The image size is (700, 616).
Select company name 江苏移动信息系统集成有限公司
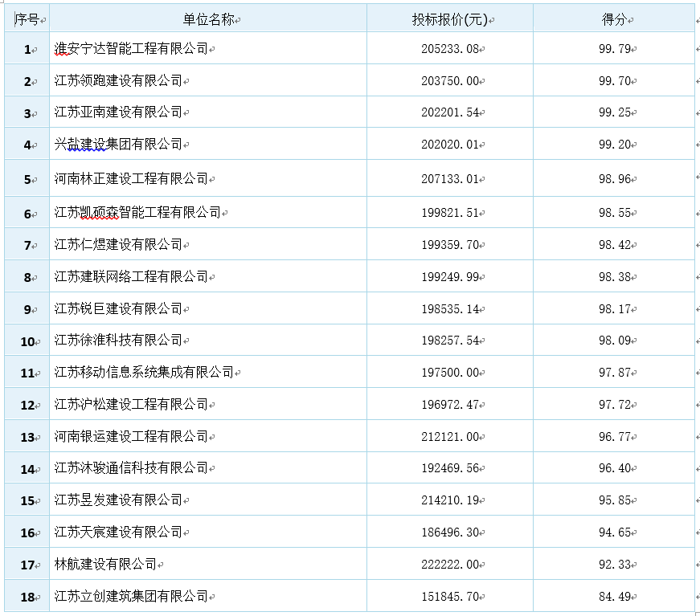(144, 372)
